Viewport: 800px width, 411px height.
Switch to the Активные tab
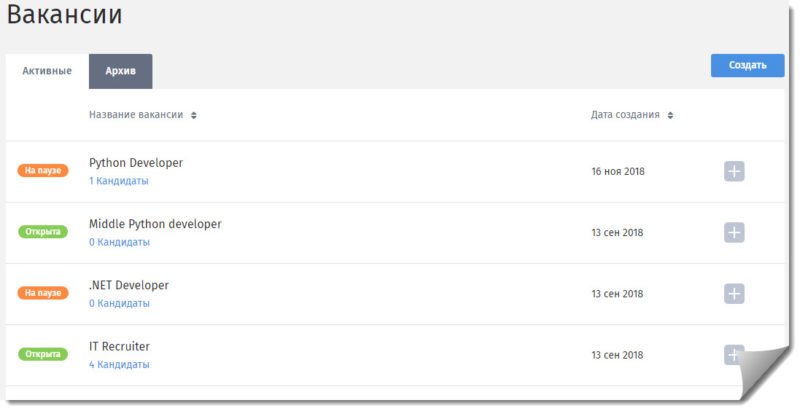point(47,71)
